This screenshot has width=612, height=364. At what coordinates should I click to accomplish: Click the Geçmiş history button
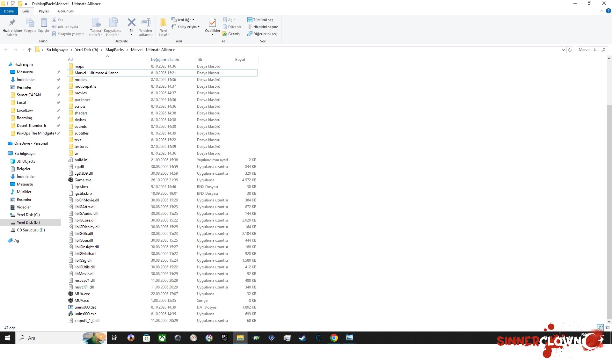click(x=231, y=34)
